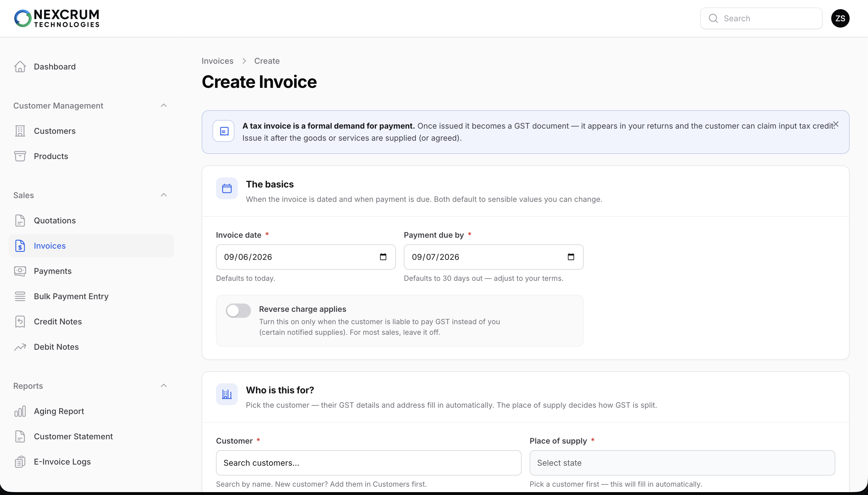Click the Products box icon

pos(20,156)
